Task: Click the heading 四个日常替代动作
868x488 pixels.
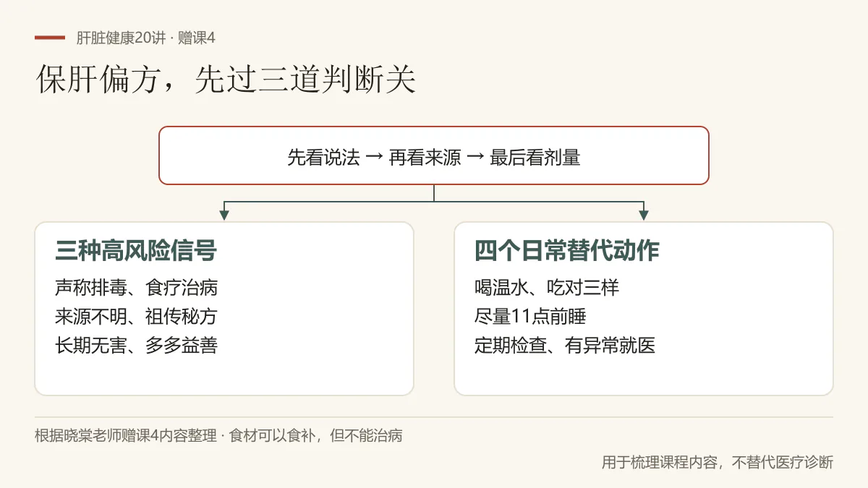Action: pyautogui.click(x=567, y=251)
